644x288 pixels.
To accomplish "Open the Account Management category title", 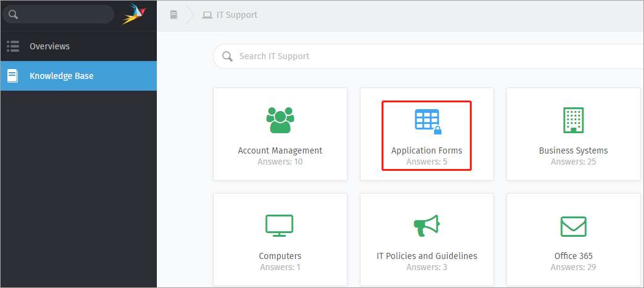I will pos(280,150).
